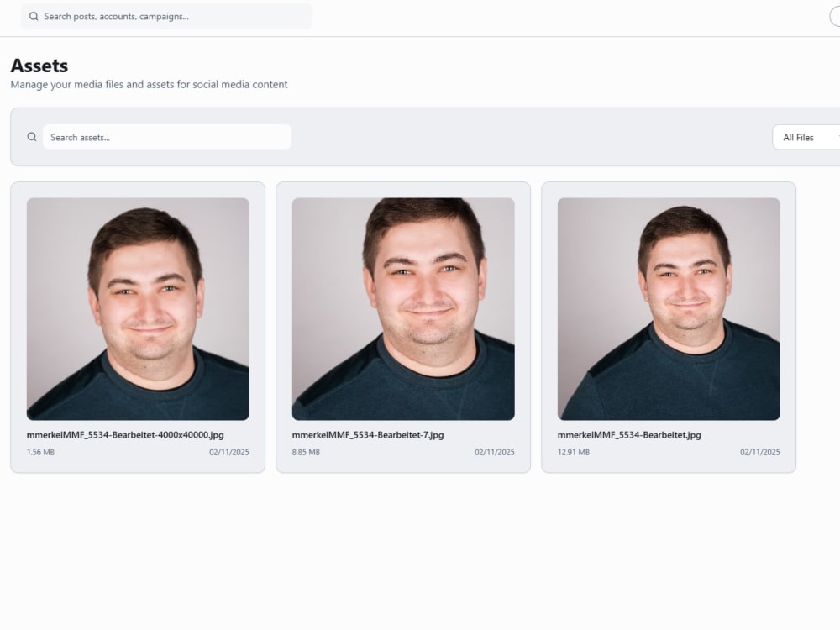Click the 8.85 MB file size

click(x=306, y=452)
